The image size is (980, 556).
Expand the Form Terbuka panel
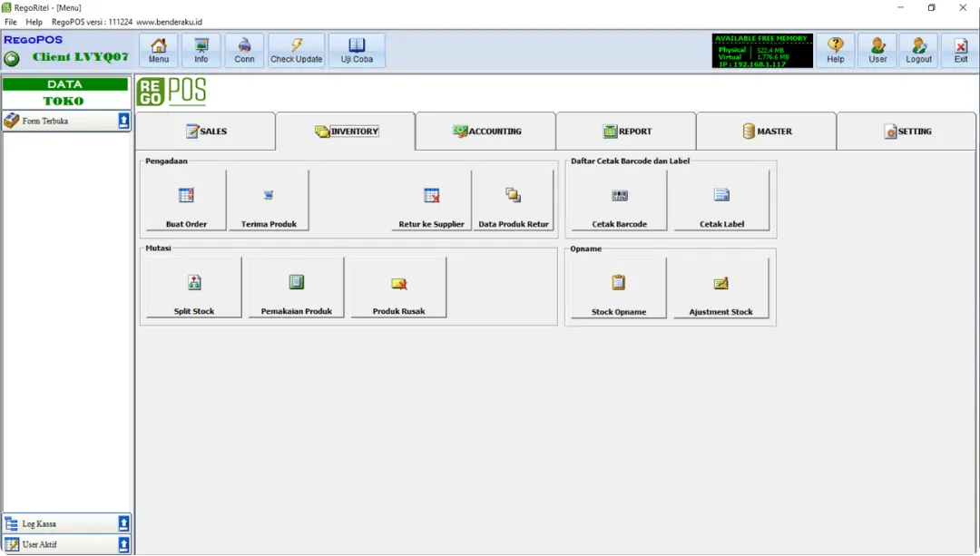click(123, 121)
